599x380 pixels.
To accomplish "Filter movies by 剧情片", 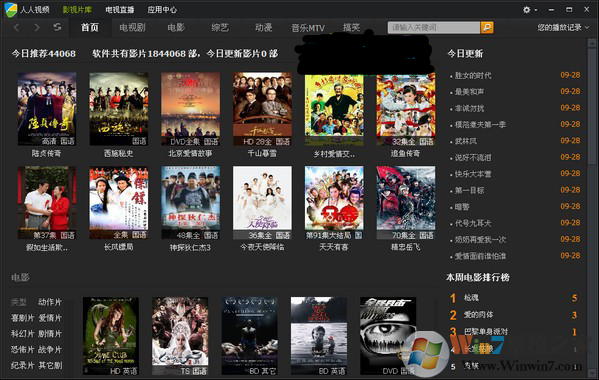I will pyautogui.click(x=50, y=334).
